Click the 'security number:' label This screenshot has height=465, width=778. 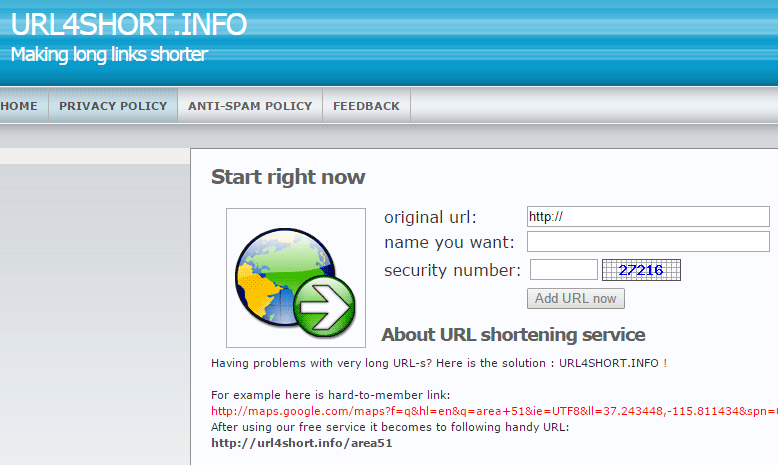pyautogui.click(x=452, y=270)
